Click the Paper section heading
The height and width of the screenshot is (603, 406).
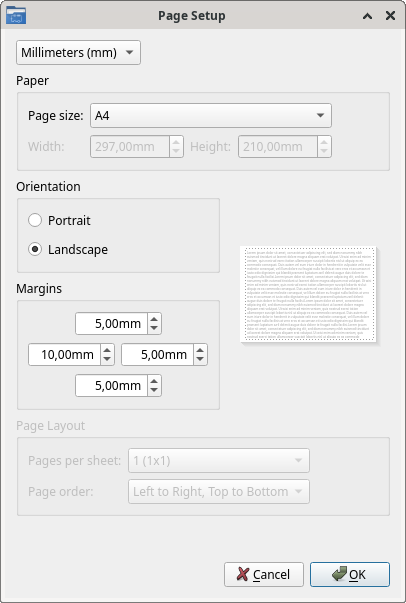32,81
